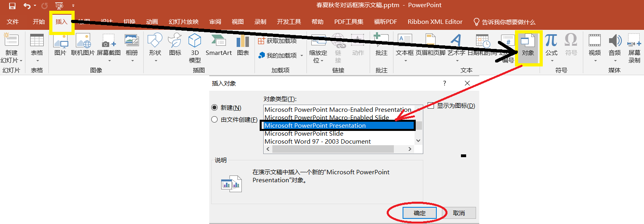Select Microsoft PowerPoint Presentation object type
Image resolution: width=644 pixels, height=224 pixels.
click(338, 125)
